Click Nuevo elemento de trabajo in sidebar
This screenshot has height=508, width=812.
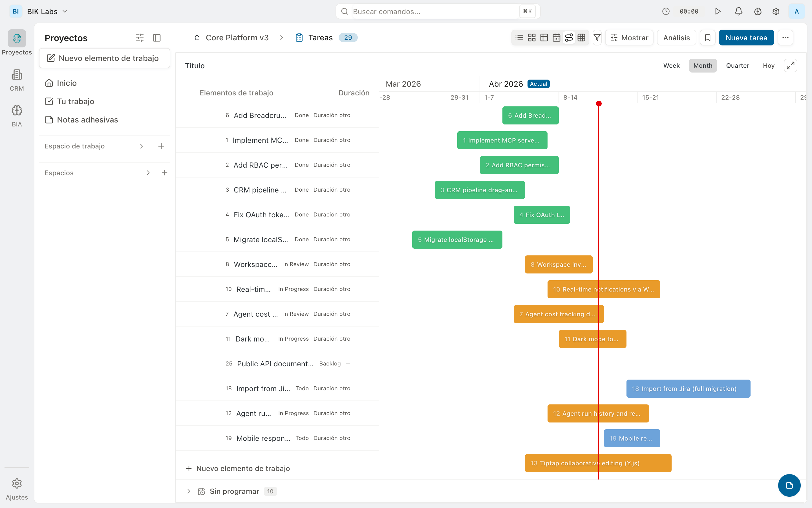105,58
